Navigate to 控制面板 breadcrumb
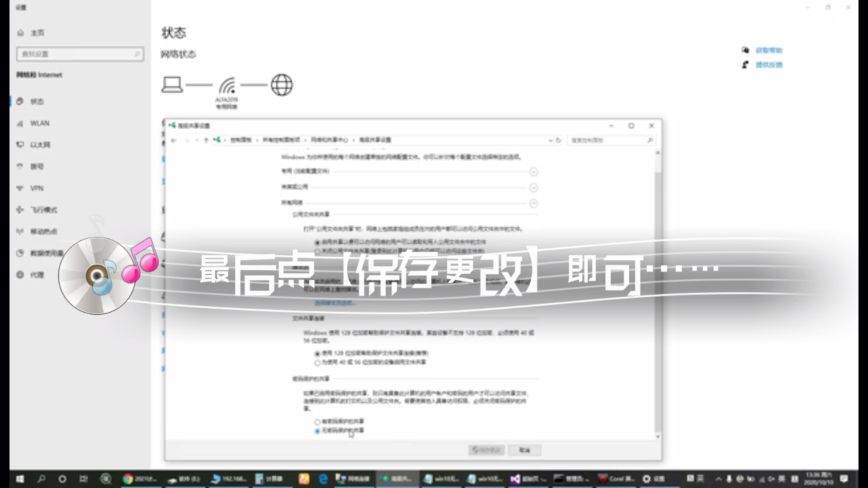This screenshot has height=488, width=868. pos(241,140)
